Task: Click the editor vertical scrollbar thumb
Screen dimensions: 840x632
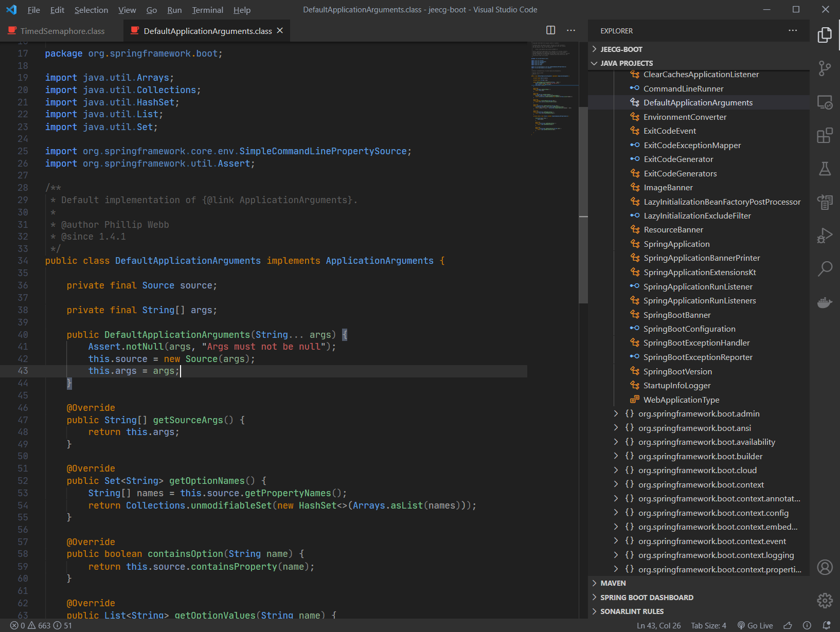Action: (x=583, y=204)
